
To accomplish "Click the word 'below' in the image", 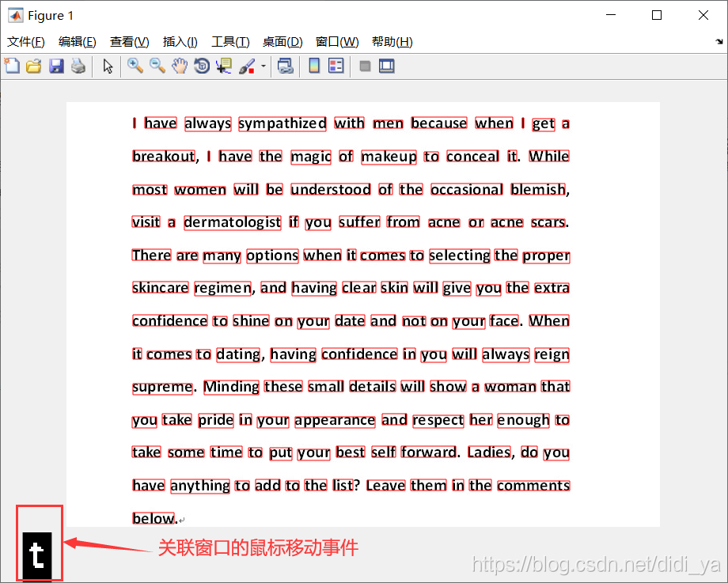I will [154, 518].
